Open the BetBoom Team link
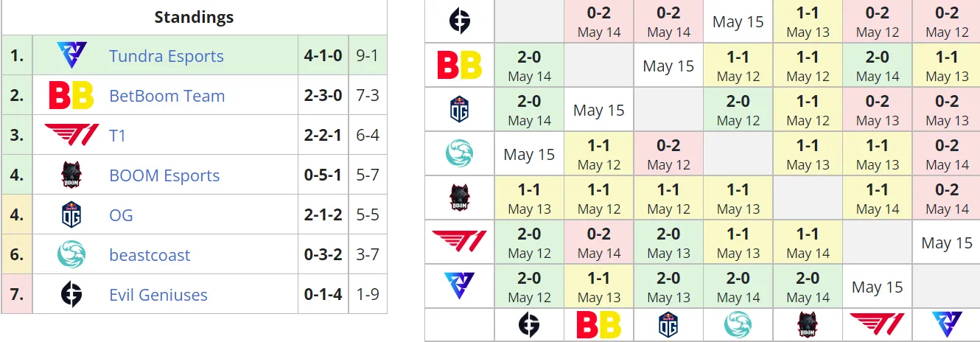The height and width of the screenshot is (342, 980). click(167, 96)
